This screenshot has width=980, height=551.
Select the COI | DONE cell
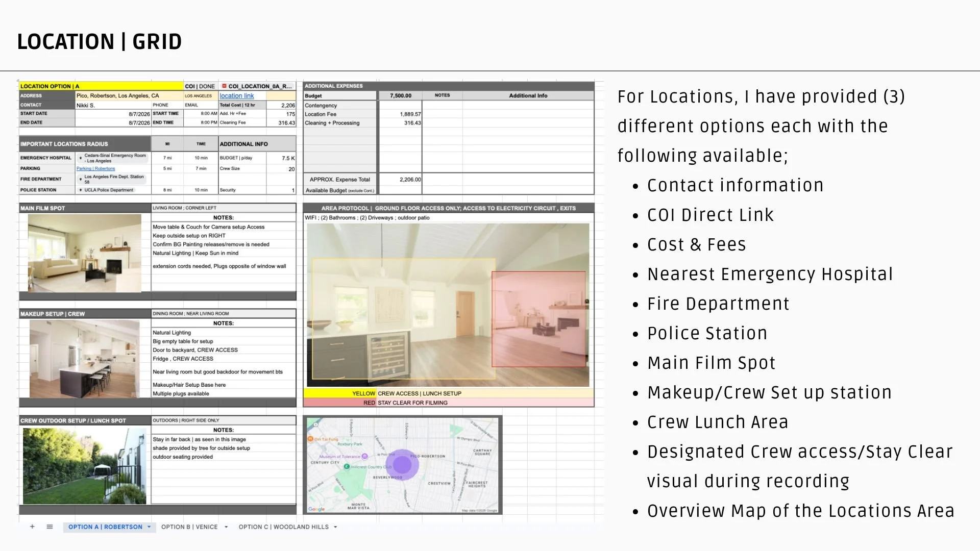click(200, 86)
